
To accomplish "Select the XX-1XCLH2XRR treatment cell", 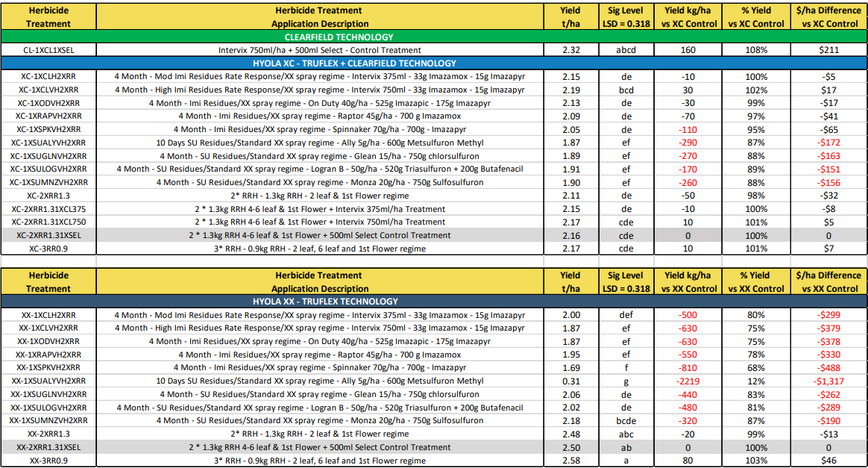I will (x=48, y=314).
